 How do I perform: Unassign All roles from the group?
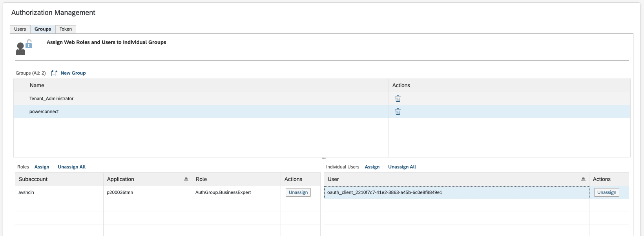point(71,167)
